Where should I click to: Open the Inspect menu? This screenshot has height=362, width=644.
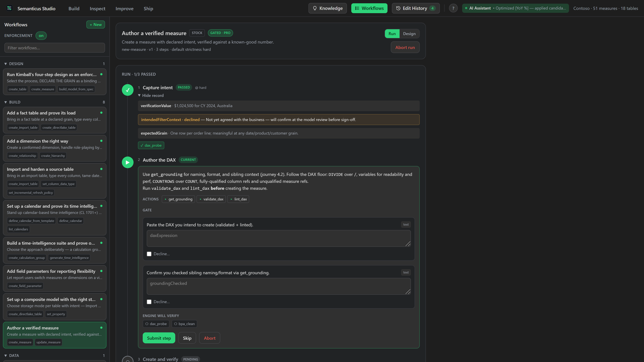click(98, 8)
